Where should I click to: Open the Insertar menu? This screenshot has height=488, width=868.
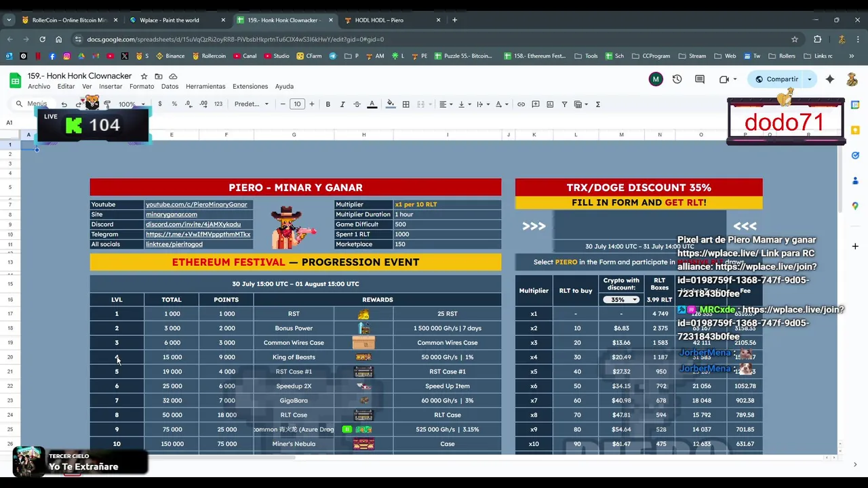[111, 87]
